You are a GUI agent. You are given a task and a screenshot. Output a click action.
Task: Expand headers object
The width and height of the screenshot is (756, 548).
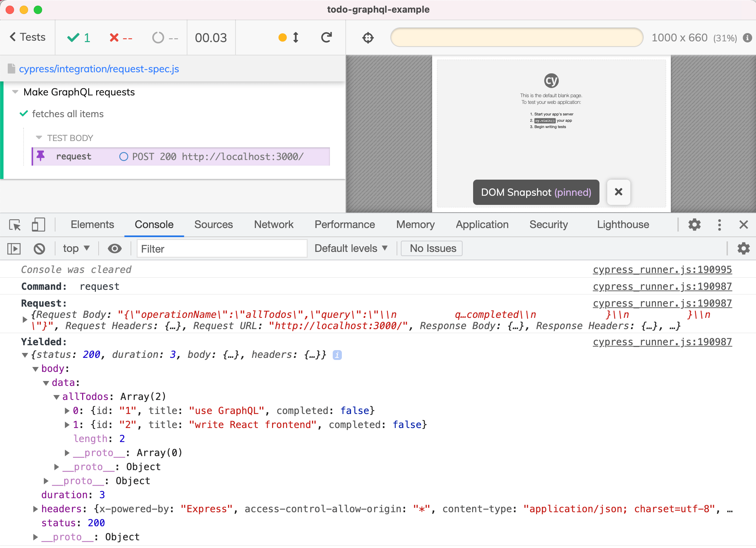35,509
